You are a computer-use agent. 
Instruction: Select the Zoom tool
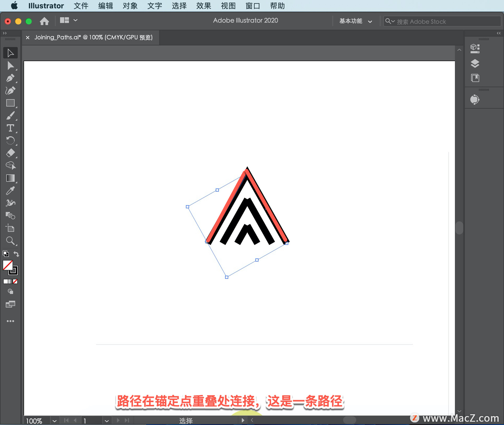click(x=10, y=241)
